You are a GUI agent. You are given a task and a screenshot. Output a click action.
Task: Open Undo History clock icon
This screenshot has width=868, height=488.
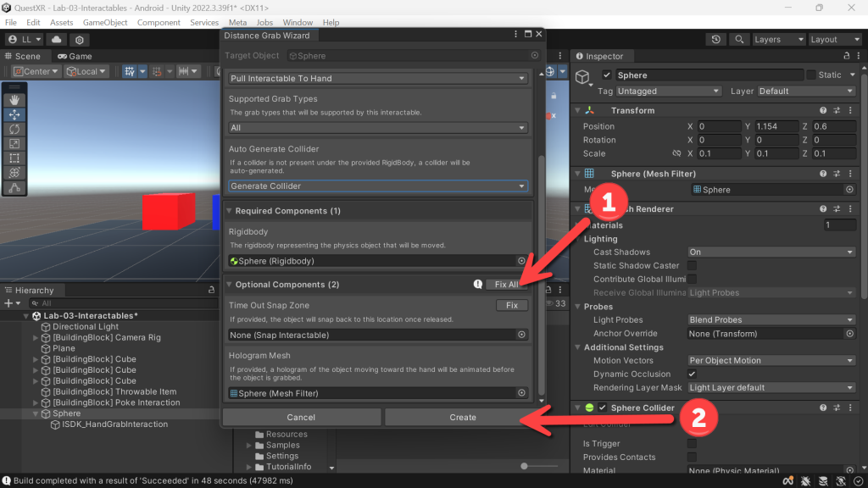pyautogui.click(x=715, y=39)
